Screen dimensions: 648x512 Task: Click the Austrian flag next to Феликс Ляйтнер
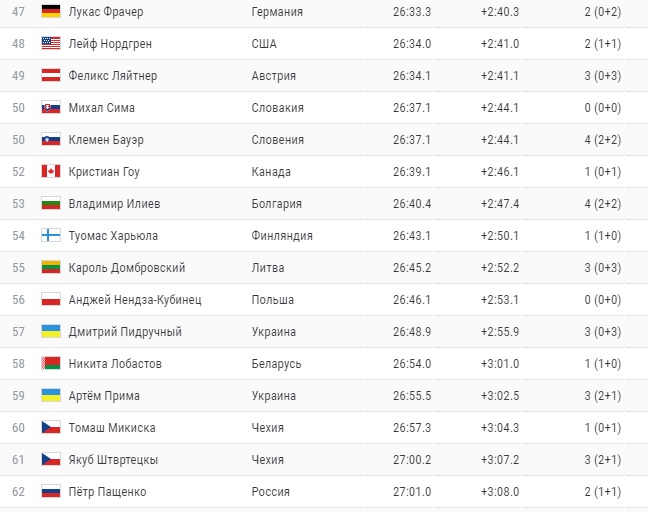pyautogui.click(x=51, y=76)
